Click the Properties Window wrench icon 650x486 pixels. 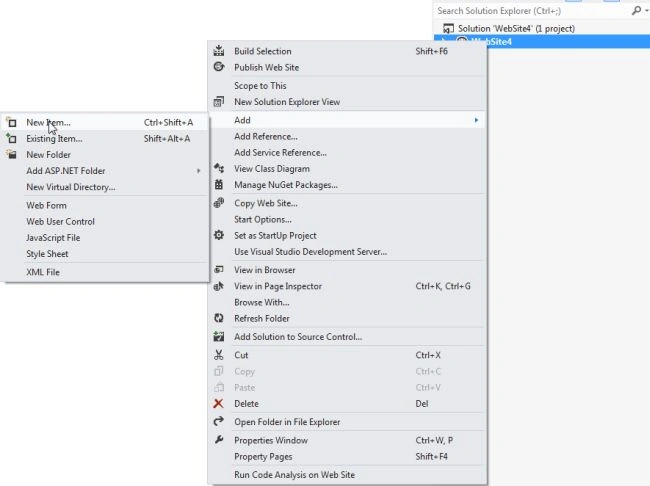click(219, 440)
